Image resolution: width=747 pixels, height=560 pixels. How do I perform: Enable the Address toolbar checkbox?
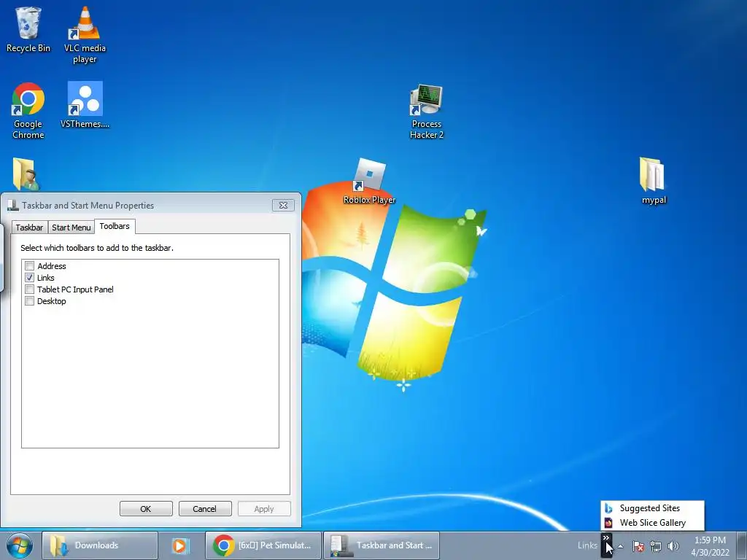click(x=29, y=265)
